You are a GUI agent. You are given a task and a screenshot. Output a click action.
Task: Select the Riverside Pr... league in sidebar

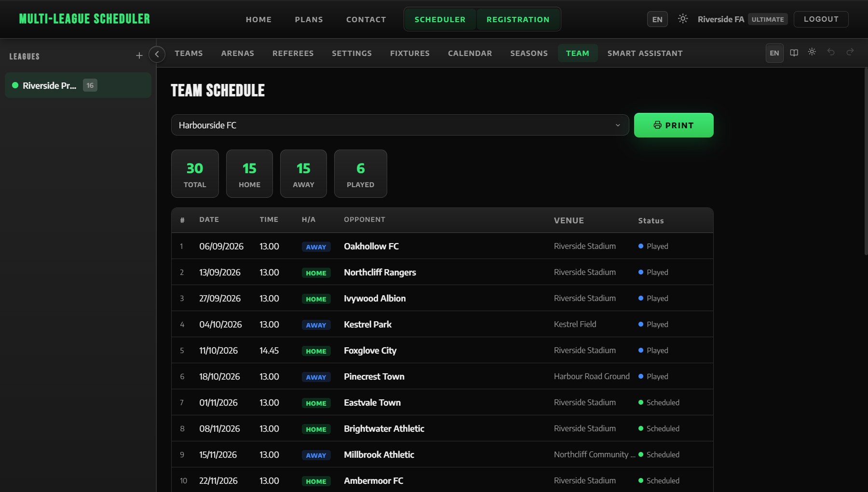(x=78, y=85)
